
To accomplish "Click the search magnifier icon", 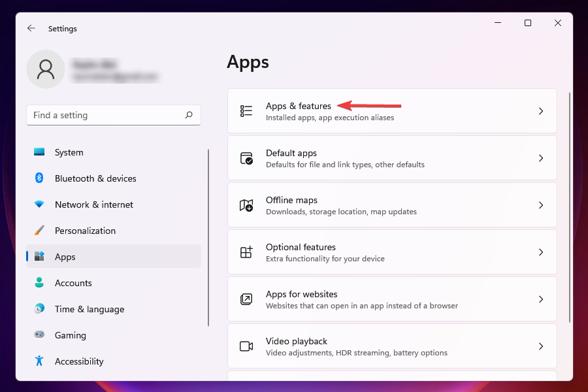I will 189,115.
